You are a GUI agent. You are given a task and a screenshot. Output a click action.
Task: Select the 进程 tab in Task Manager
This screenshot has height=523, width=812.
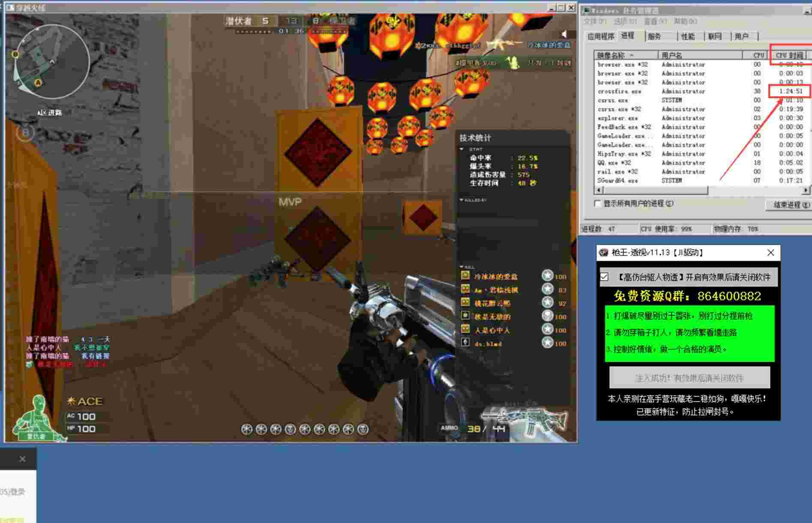pyautogui.click(x=628, y=36)
